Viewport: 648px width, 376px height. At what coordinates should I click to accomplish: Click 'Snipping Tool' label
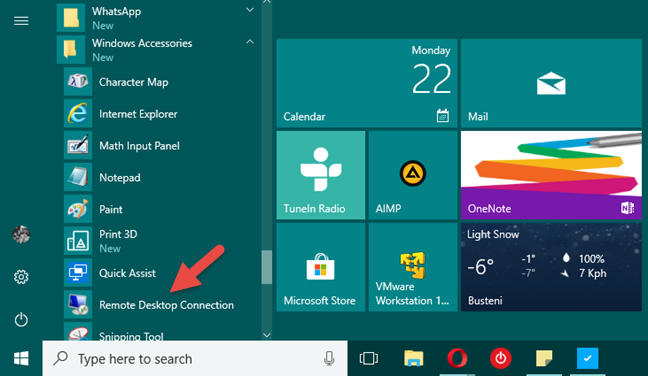click(131, 336)
